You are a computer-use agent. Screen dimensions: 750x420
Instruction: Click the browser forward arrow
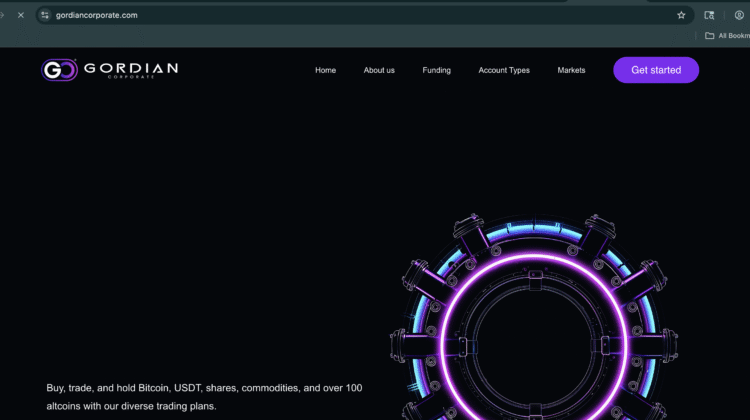3,15
